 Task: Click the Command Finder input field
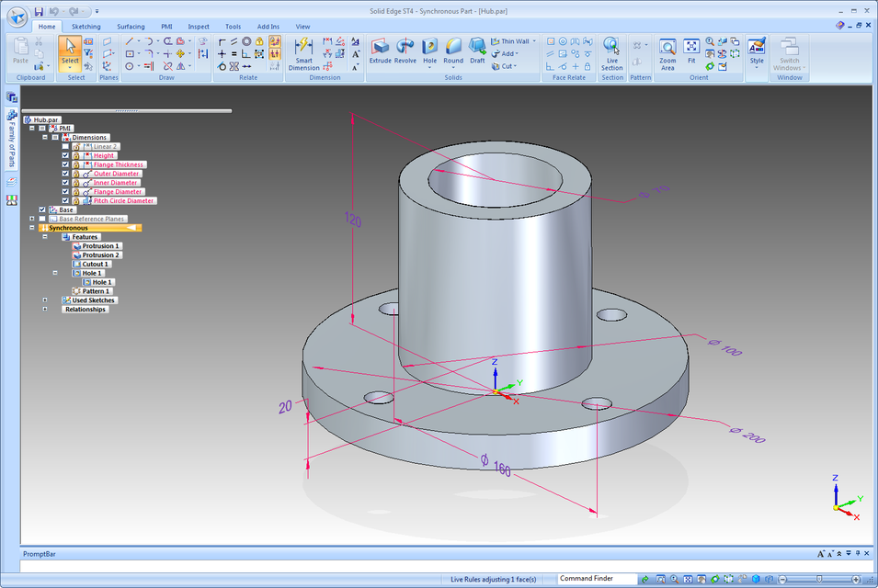597,579
